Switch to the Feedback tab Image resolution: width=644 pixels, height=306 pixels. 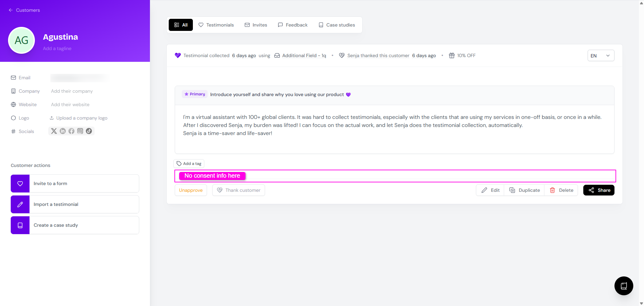pos(293,25)
